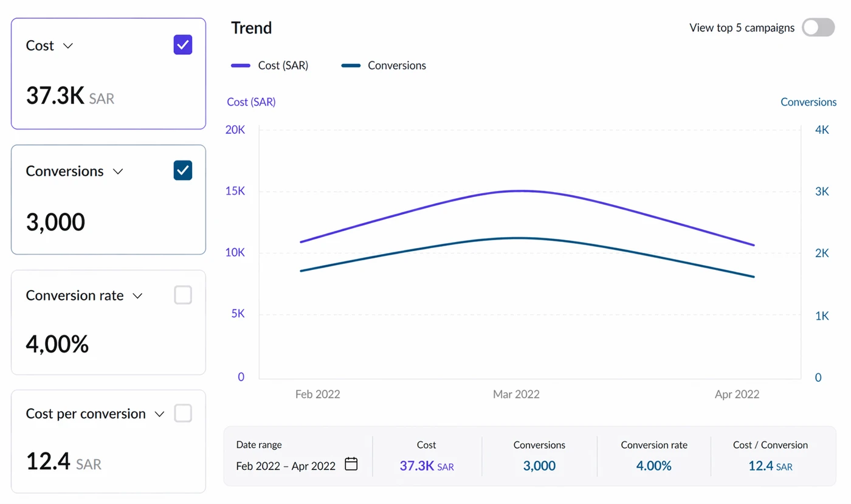Click the 3,000 value in Conversions card
Image resolution: width=851 pixels, height=504 pixels.
click(55, 222)
